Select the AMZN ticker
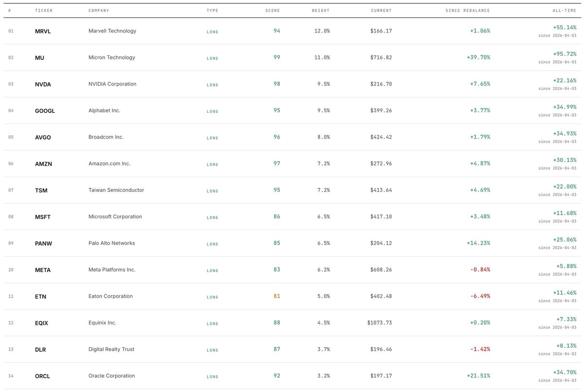 [x=43, y=164]
